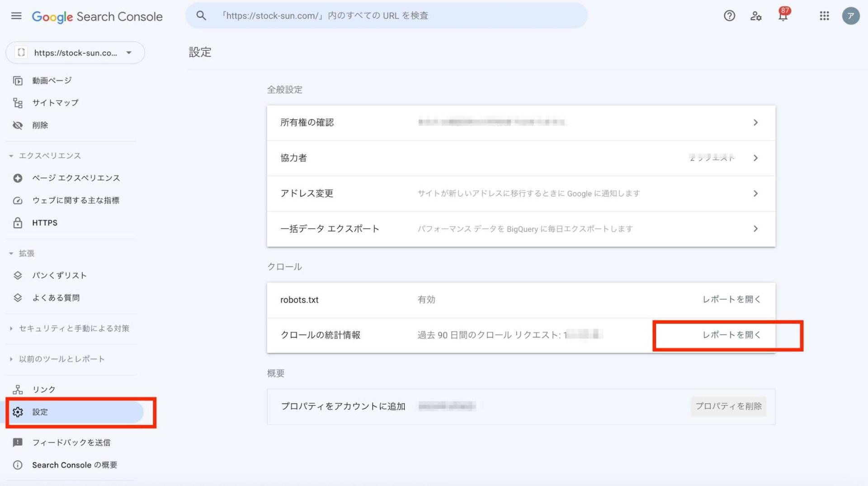This screenshot has height=486, width=868.
Task: Select the ページ エクスペリエンス icon
Action: coord(18,178)
